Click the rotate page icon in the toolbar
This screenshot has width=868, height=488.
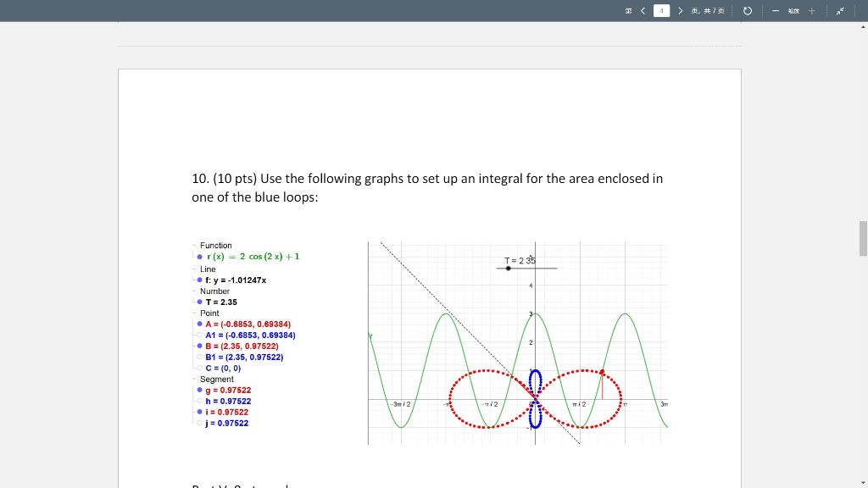tap(747, 11)
